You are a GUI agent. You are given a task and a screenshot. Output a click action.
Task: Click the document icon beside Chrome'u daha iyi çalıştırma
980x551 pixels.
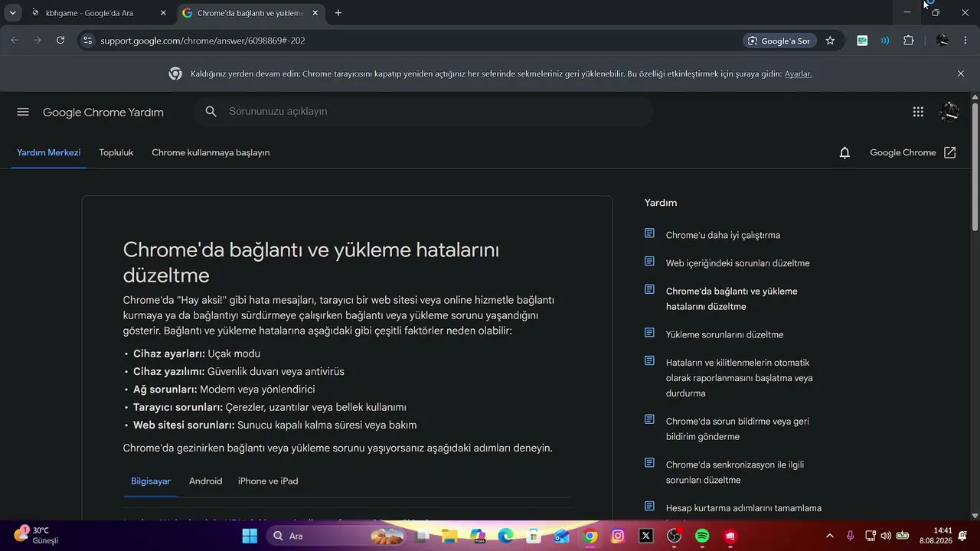(x=649, y=233)
